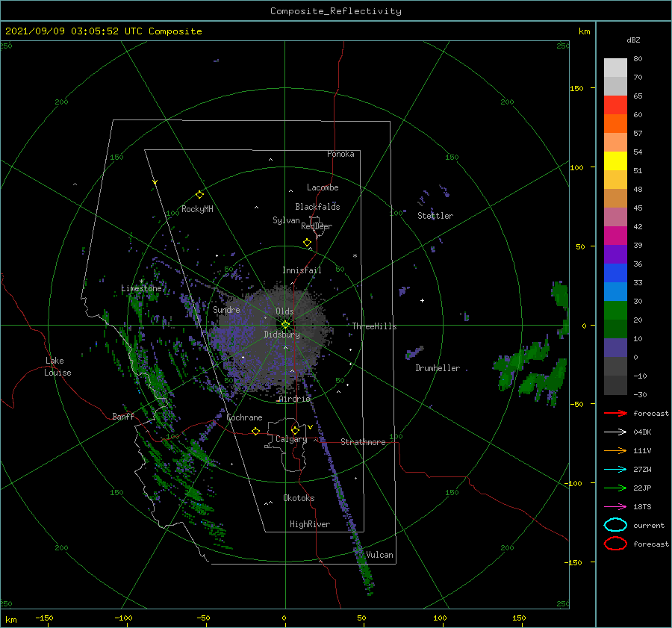Click the yellow diamond marker above Calgary label

pyautogui.click(x=295, y=430)
